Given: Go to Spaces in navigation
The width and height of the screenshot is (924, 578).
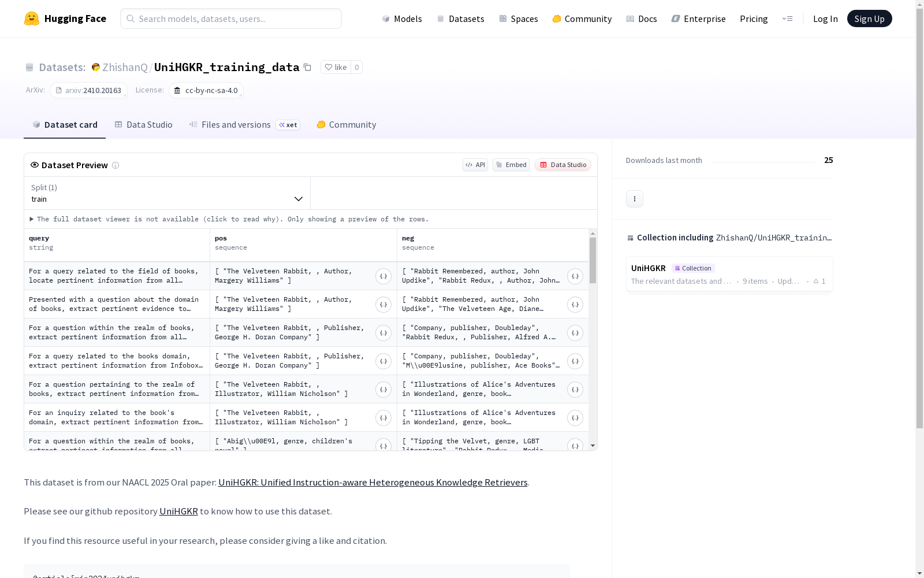Looking at the screenshot, I should coord(518,18).
